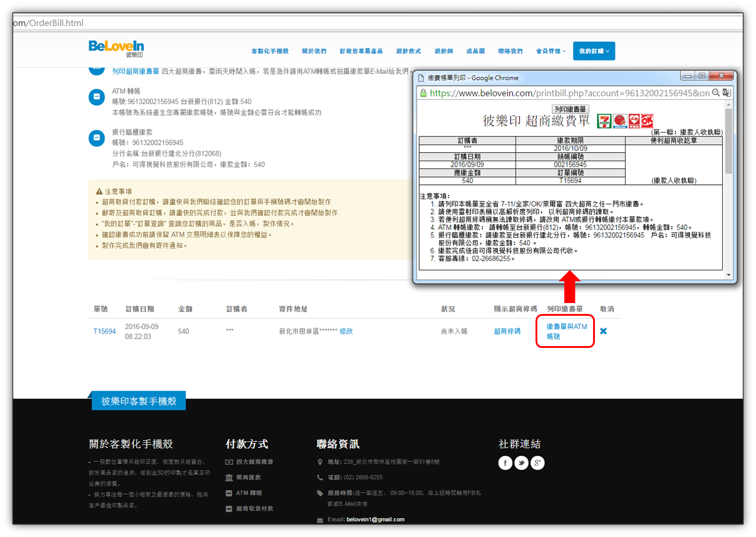Screen dimensions: 756x537
Task: Expand the 會員管理 dropdown menu
Action: click(551, 52)
